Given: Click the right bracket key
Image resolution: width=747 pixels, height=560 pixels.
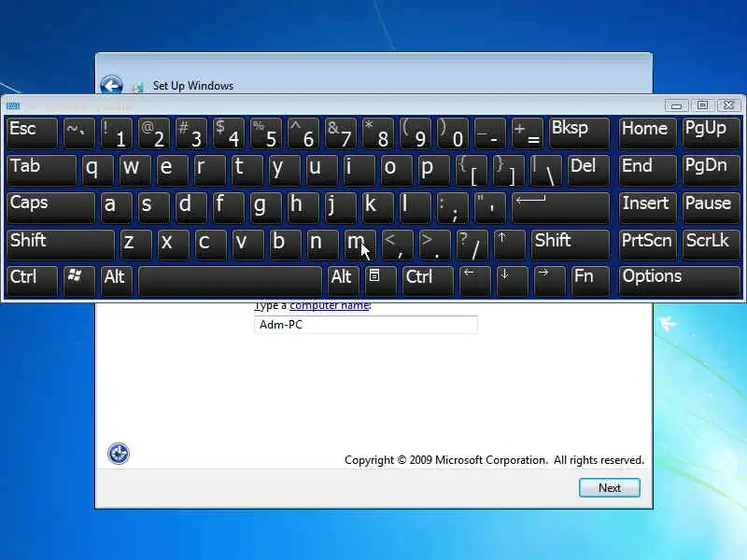Looking at the screenshot, I should coord(509,170).
